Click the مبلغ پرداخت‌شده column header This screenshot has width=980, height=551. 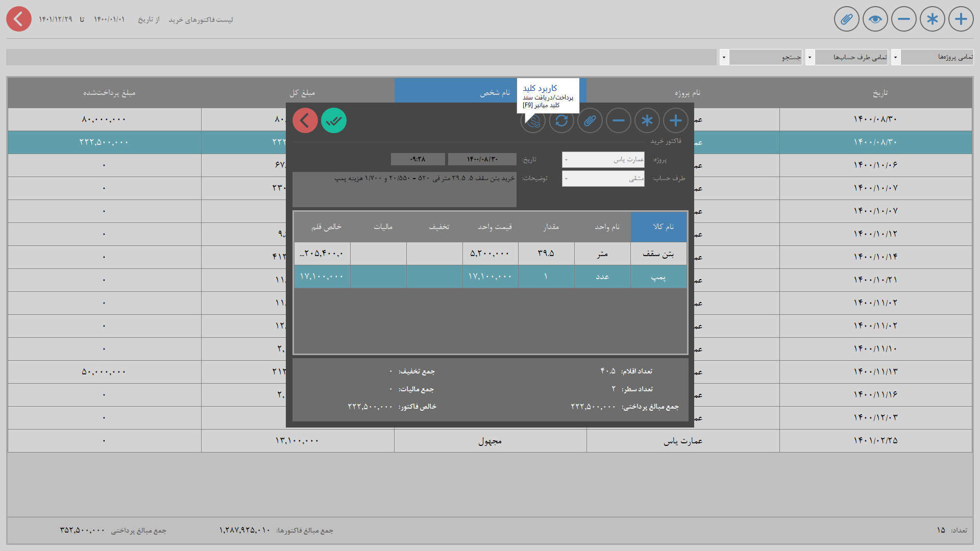point(109,92)
